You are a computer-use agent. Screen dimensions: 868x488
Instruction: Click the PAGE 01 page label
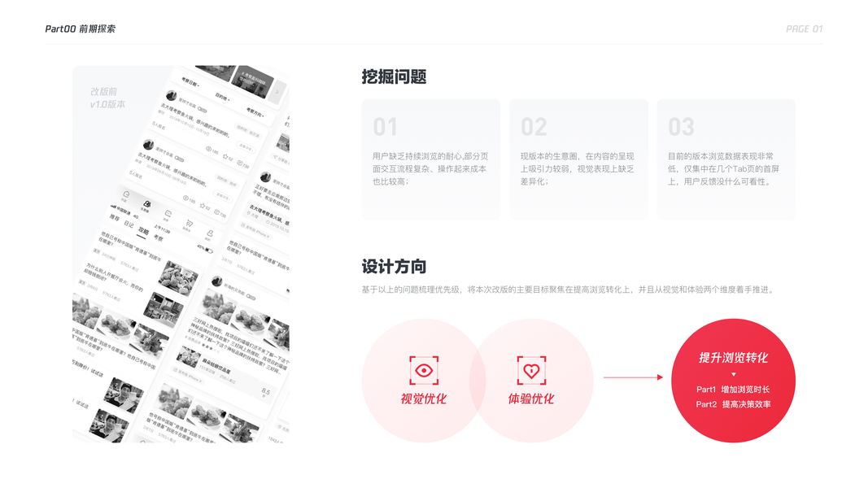805,28
